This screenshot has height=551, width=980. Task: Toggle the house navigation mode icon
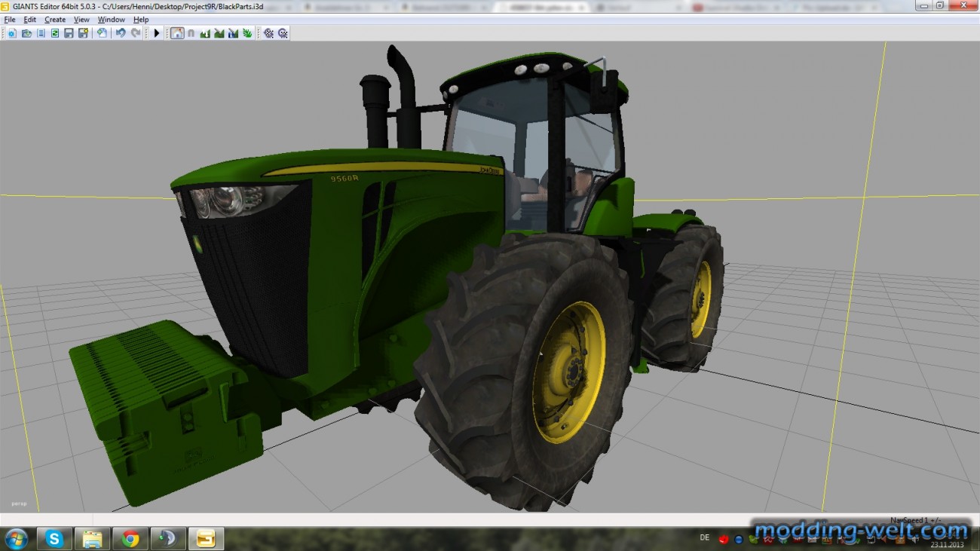[x=177, y=33]
